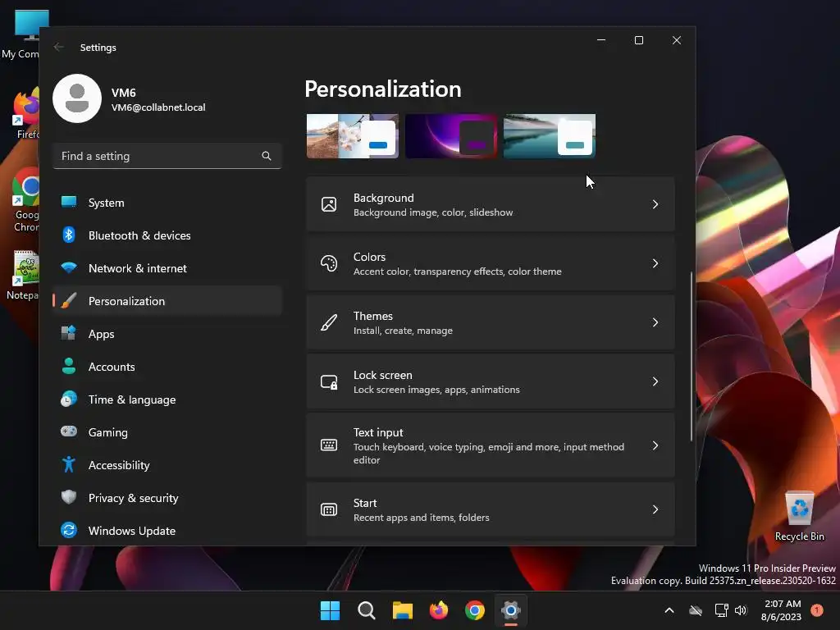Select Apps in the sidebar
Viewport: 840px width, 630px height.
[x=167, y=334]
